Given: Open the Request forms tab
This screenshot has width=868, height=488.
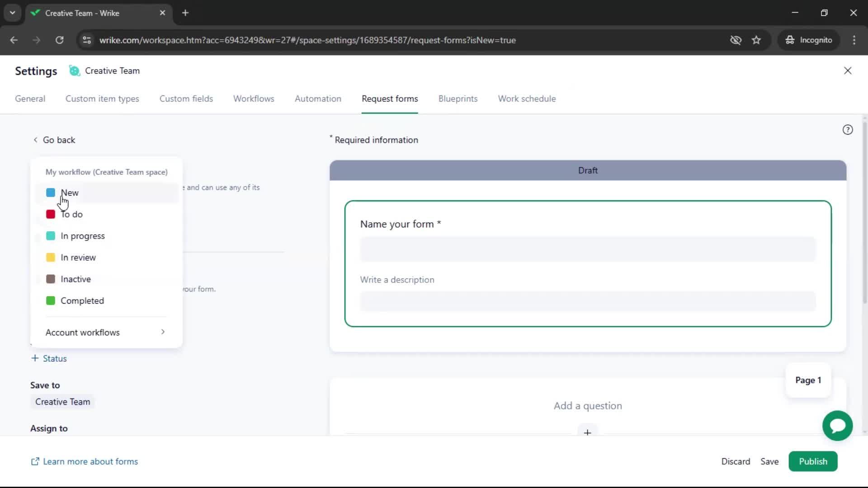Looking at the screenshot, I should tap(390, 99).
